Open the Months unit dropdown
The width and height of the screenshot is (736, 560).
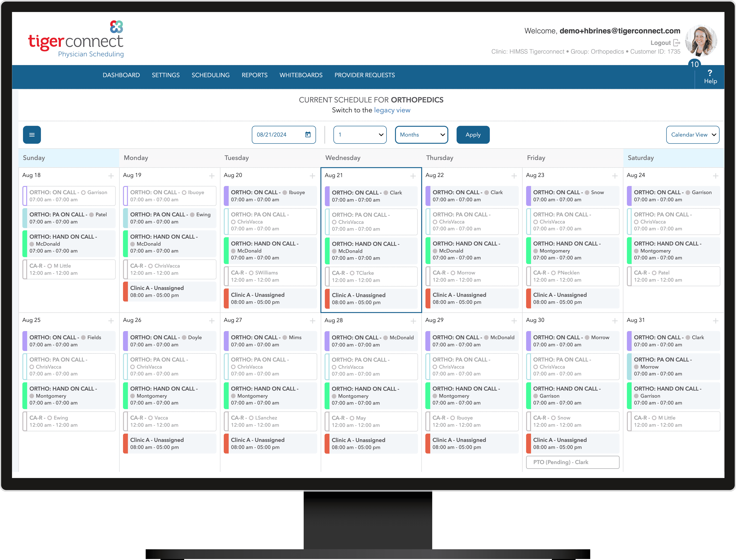422,135
